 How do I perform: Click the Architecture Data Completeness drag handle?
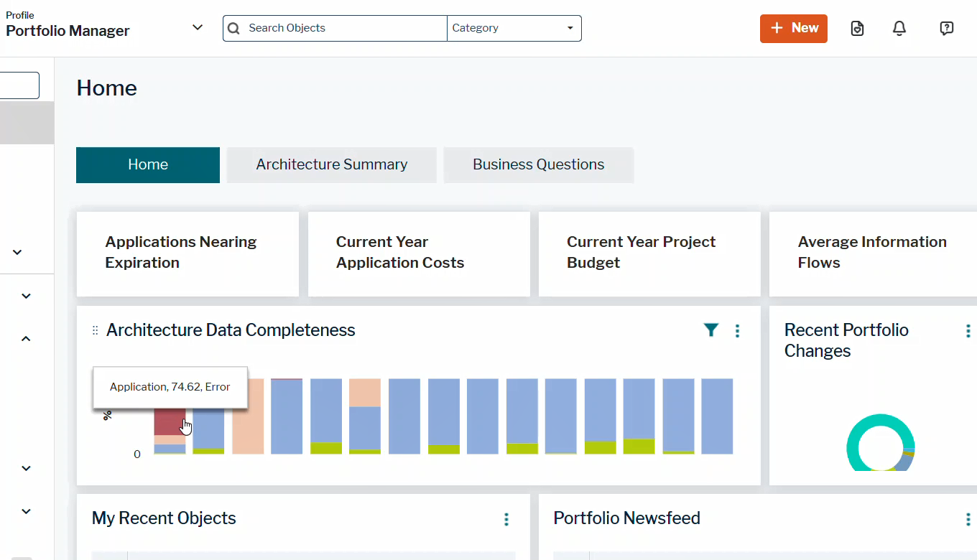pos(95,330)
